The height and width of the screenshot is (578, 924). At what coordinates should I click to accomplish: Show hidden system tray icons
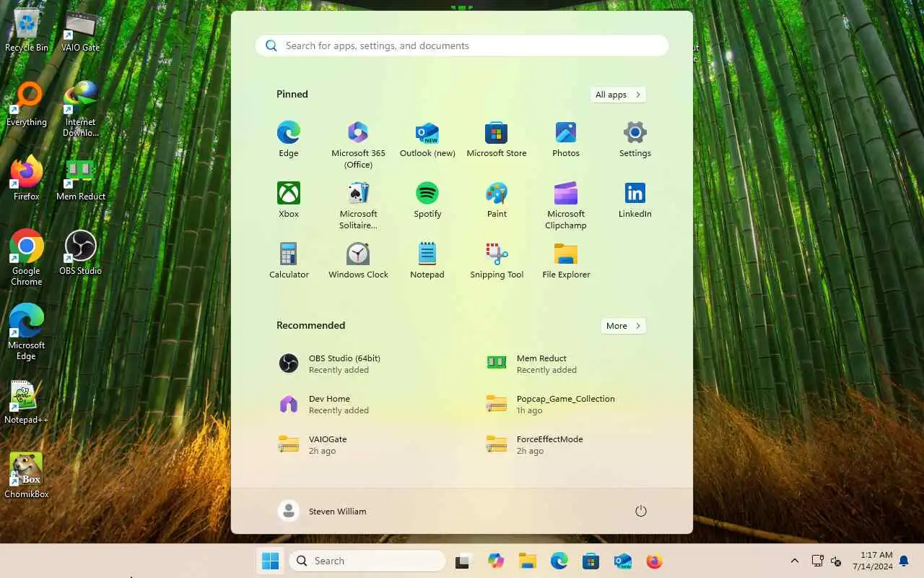795,561
